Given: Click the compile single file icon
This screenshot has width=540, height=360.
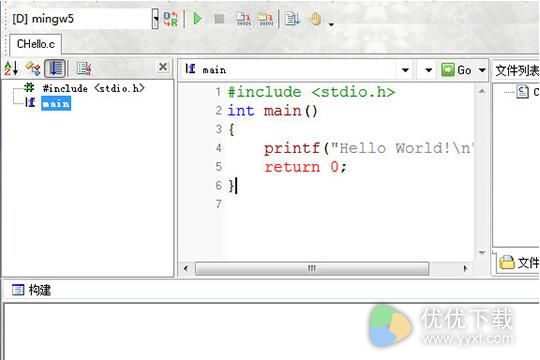Looking at the screenshot, I should point(244,19).
